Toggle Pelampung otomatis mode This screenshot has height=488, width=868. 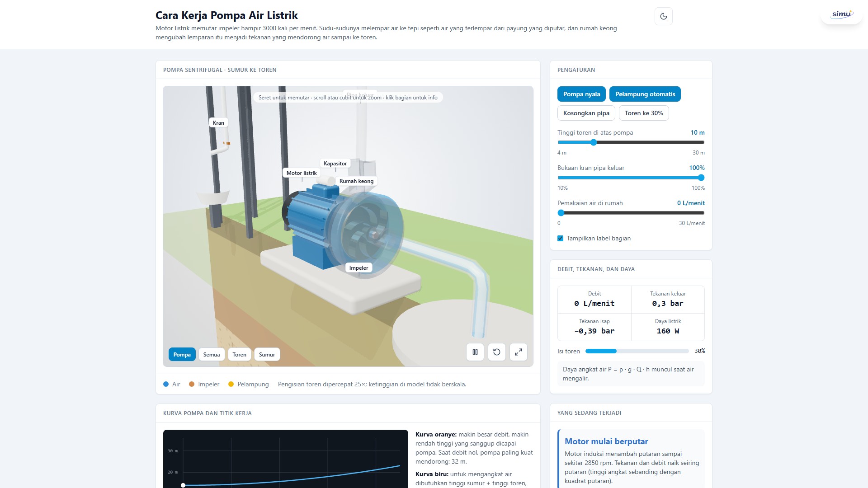(x=645, y=94)
